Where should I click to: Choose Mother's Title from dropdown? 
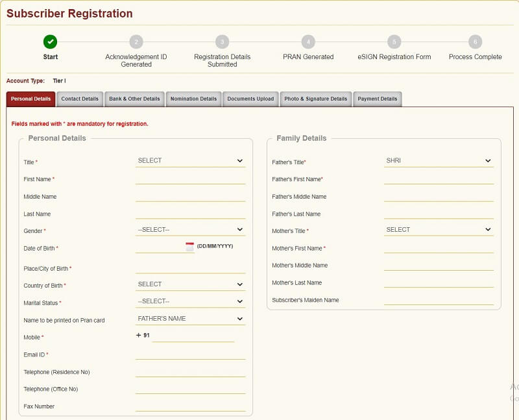[x=439, y=229]
